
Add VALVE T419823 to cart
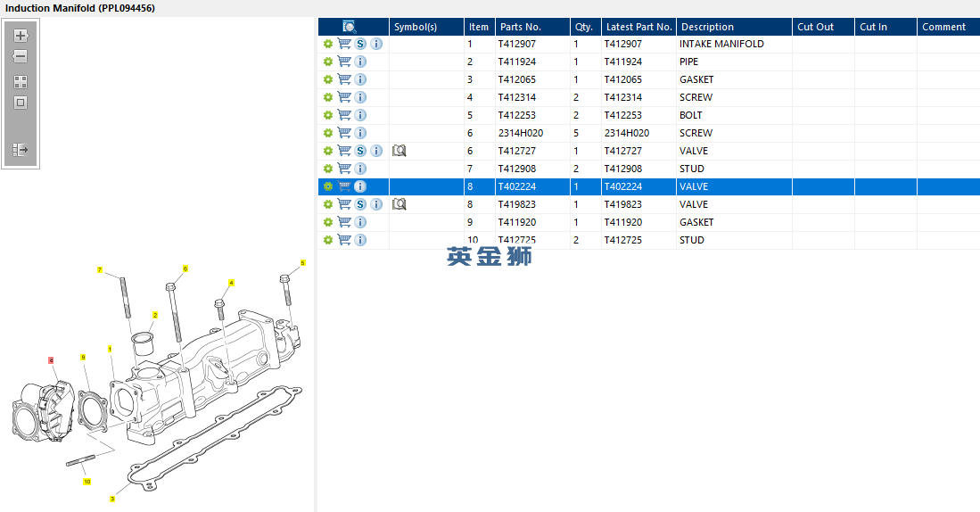click(343, 203)
